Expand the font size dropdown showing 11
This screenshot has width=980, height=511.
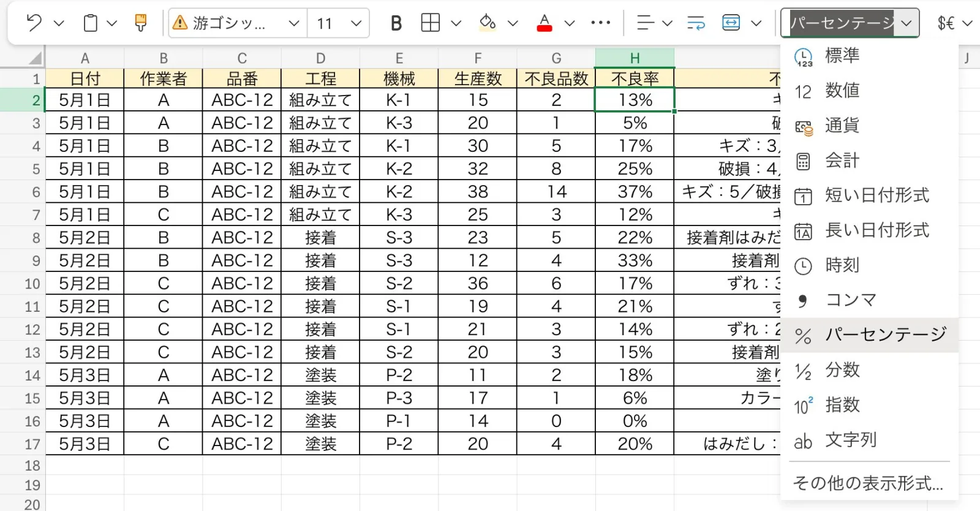coord(356,23)
